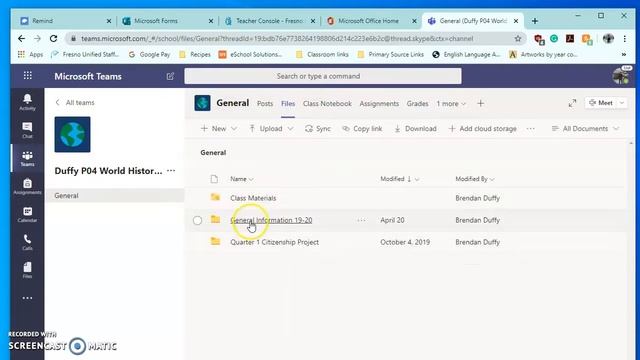Open a new browser tab
The height and width of the screenshot is (360, 640).
[535, 20]
